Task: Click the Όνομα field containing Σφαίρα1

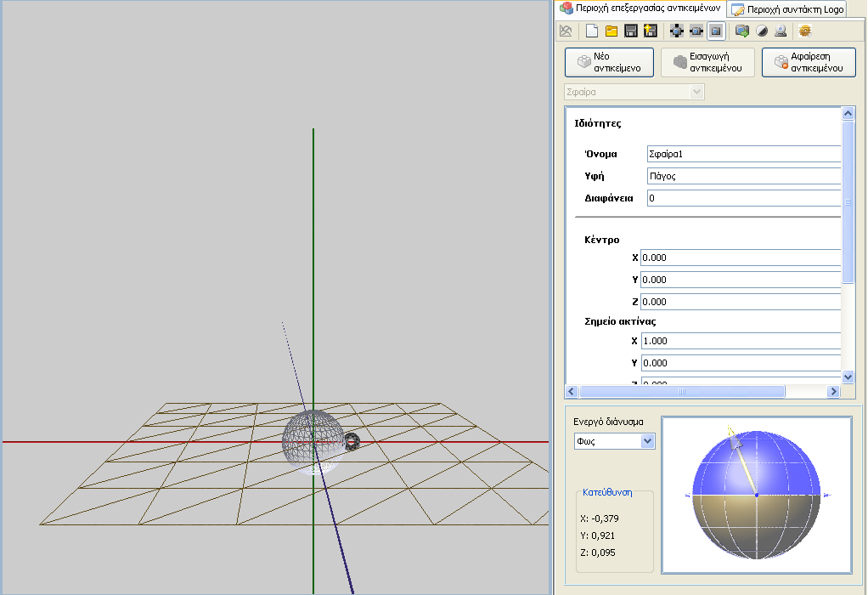Action: pos(744,154)
